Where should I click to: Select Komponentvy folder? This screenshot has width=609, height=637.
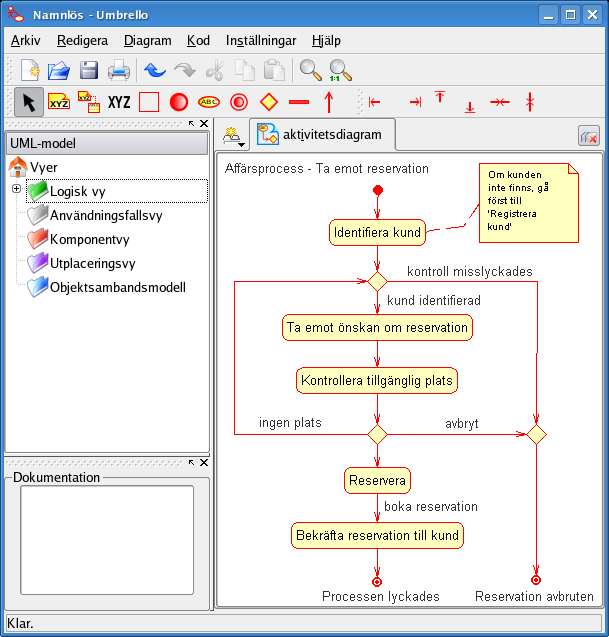tap(78, 239)
